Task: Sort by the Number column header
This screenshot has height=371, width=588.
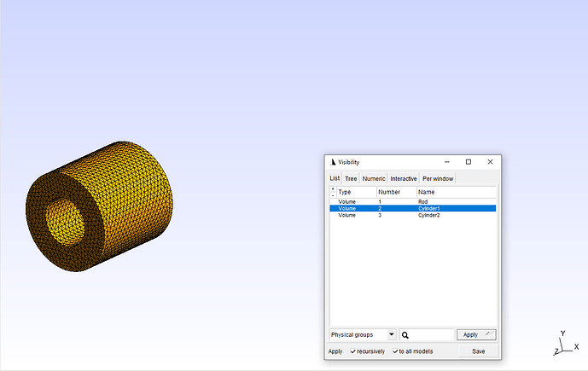Action: click(396, 192)
